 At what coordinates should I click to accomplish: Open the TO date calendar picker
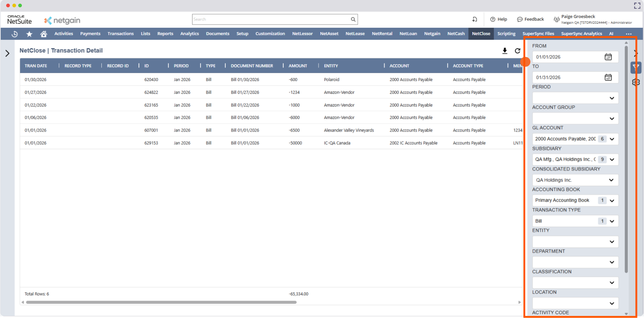pos(608,77)
